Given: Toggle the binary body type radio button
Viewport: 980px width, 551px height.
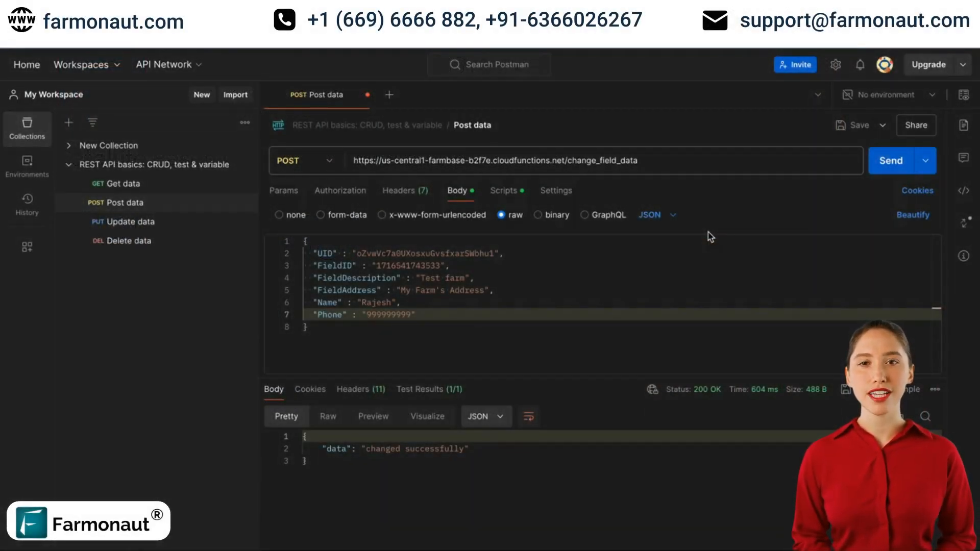Looking at the screenshot, I should click(x=538, y=215).
